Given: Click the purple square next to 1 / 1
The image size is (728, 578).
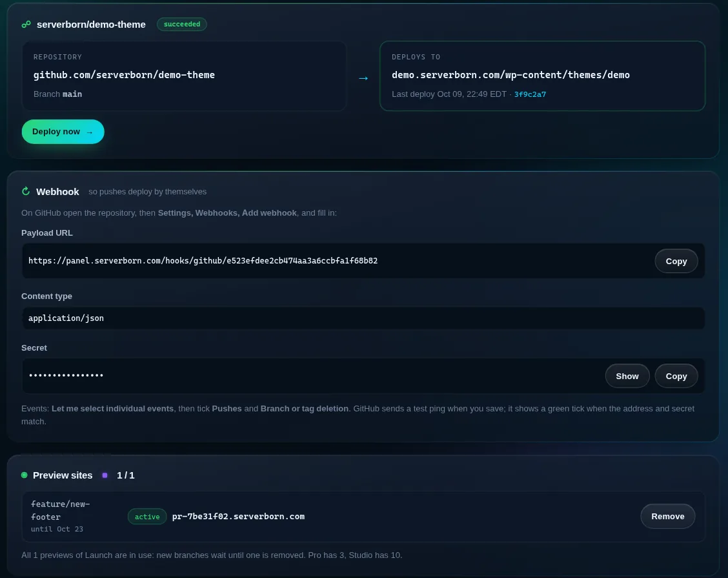Looking at the screenshot, I should point(105,475).
